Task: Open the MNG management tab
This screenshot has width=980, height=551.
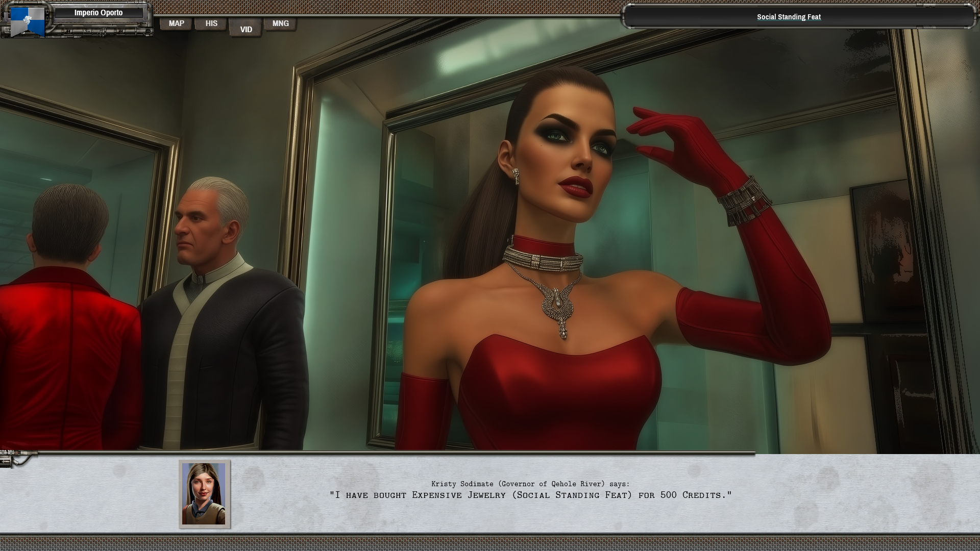Action: tap(280, 23)
